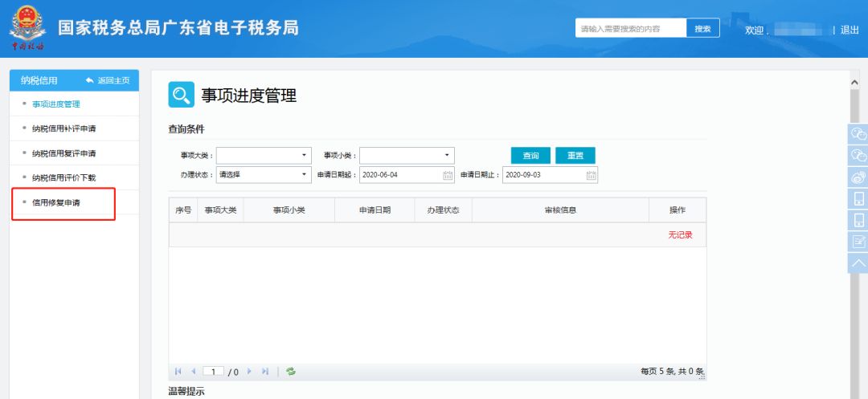Click the 办理状态 column header

444,210
